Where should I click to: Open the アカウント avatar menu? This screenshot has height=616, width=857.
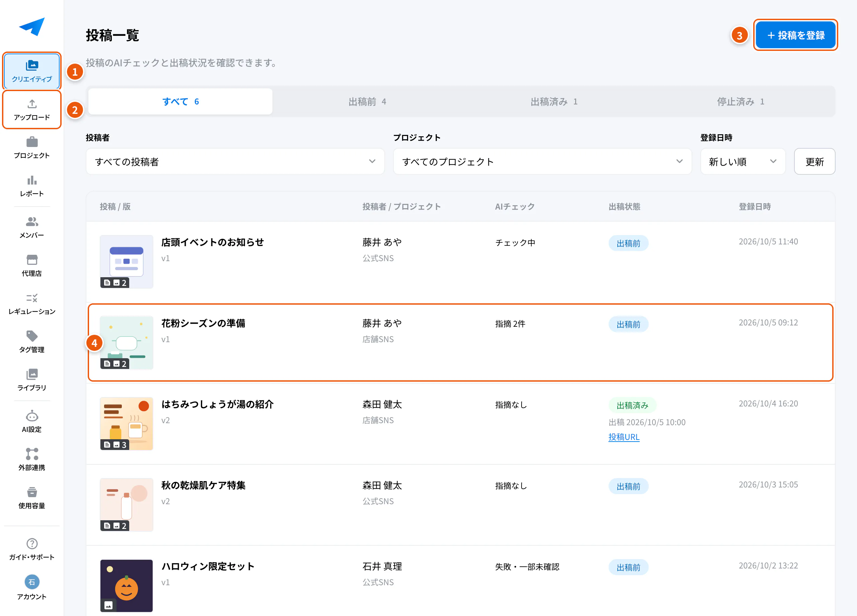(x=32, y=588)
